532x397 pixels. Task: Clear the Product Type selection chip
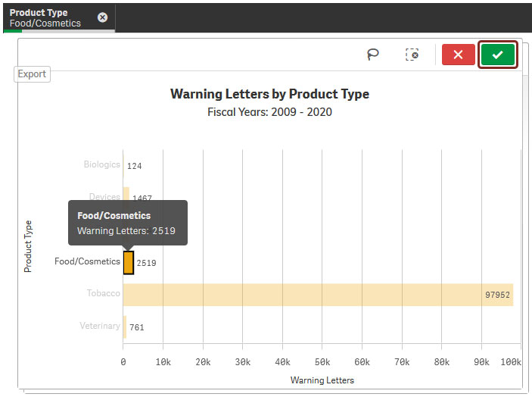103,17
